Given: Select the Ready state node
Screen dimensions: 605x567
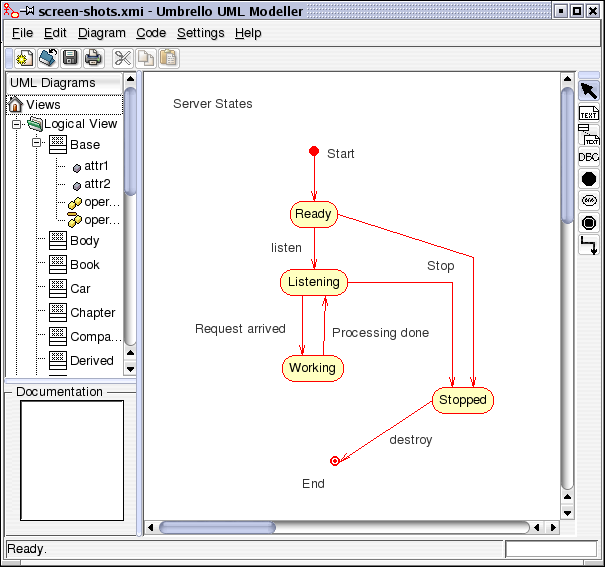Looking at the screenshot, I should (x=314, y=214).
